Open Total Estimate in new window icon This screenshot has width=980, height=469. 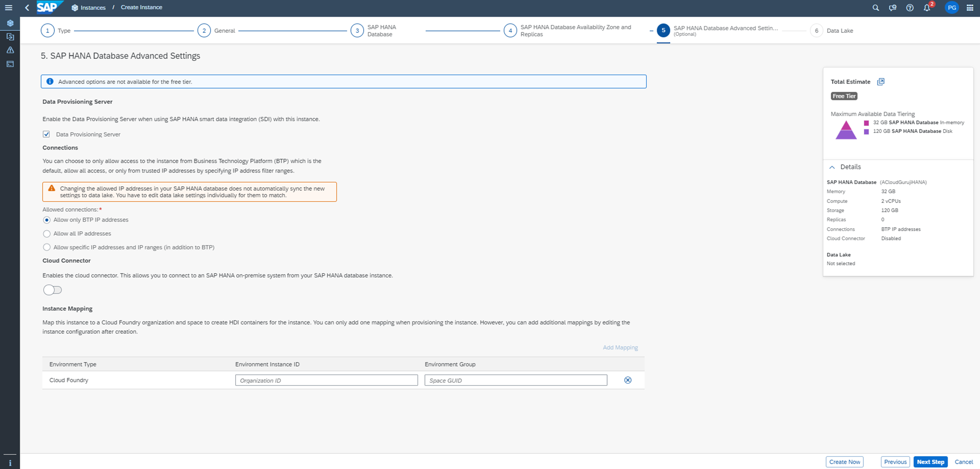tap(881, 82)
